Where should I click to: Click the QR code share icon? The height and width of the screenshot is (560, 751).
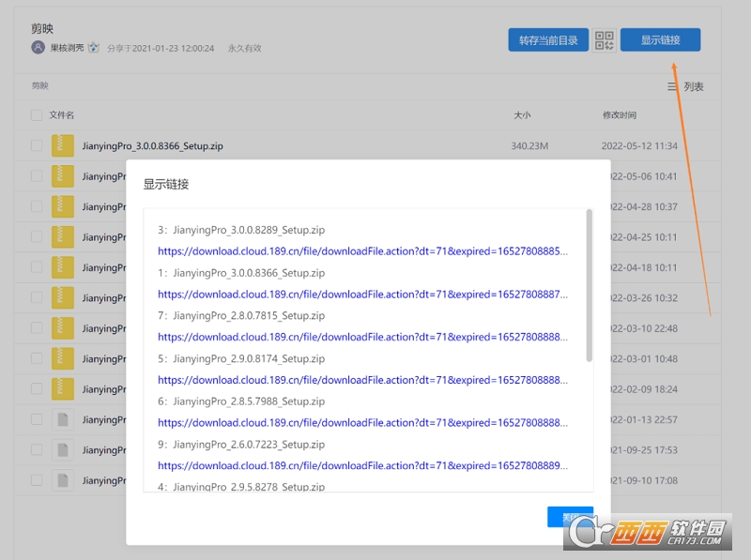[602, 39]
